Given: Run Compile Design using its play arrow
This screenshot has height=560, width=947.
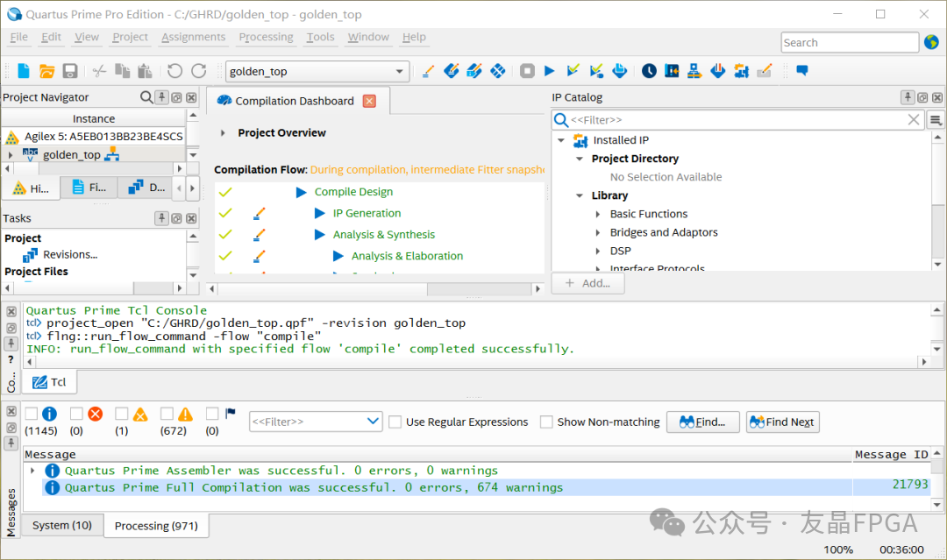Looking at the screenshot, I should (x=301, y=192).
